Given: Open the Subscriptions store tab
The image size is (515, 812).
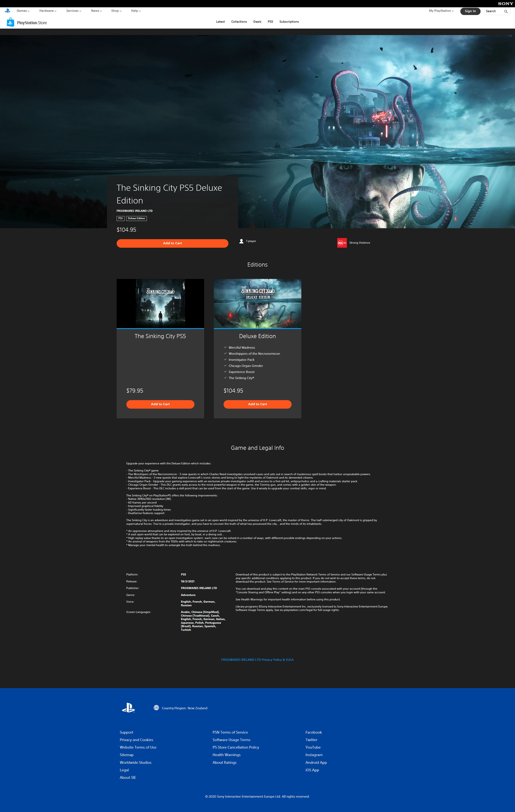Looking at the screenshot, I should tap(289, 21).
